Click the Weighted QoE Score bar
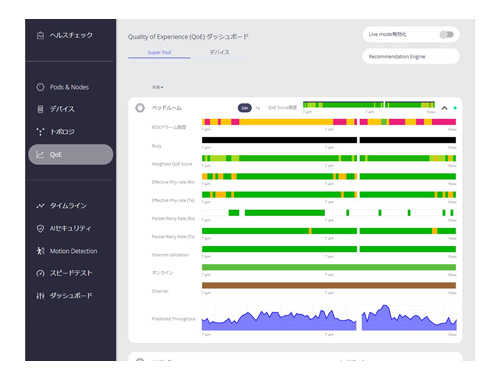 pyautogui.click(x=329, y=158)
